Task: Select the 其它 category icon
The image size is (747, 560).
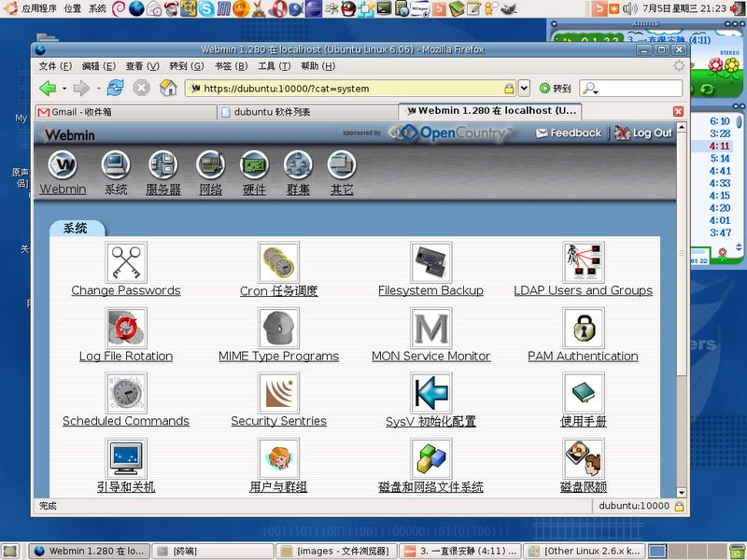Action: pos(342,165)
